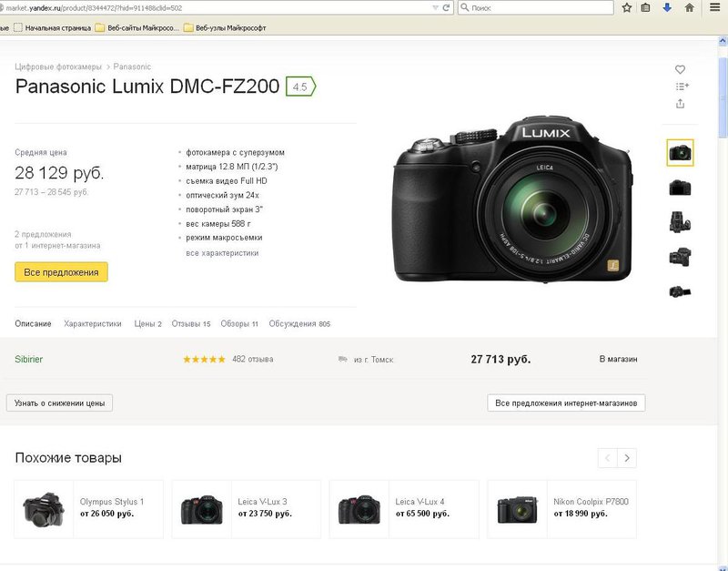
Task: Reload the page with the refresh icon
Action: [x=445, y=8]
